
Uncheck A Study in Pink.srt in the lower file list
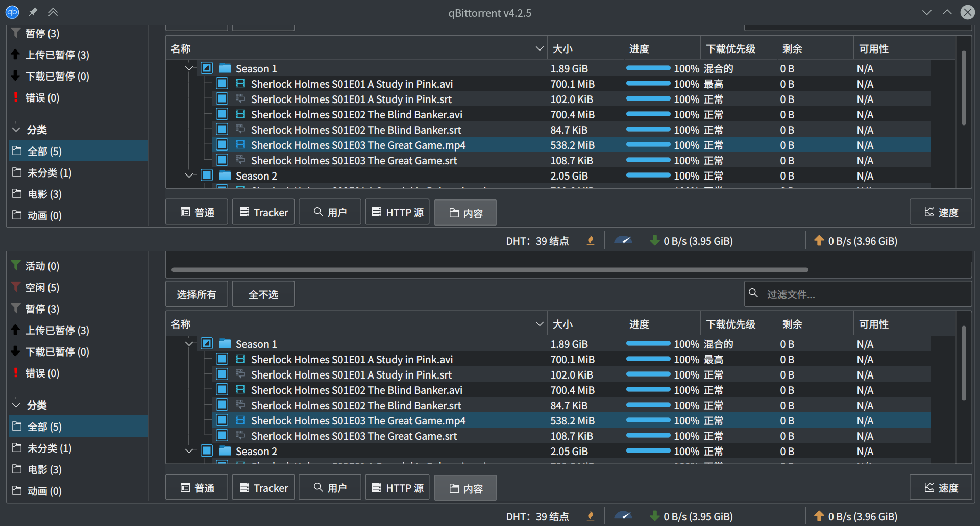click(222, 374)
